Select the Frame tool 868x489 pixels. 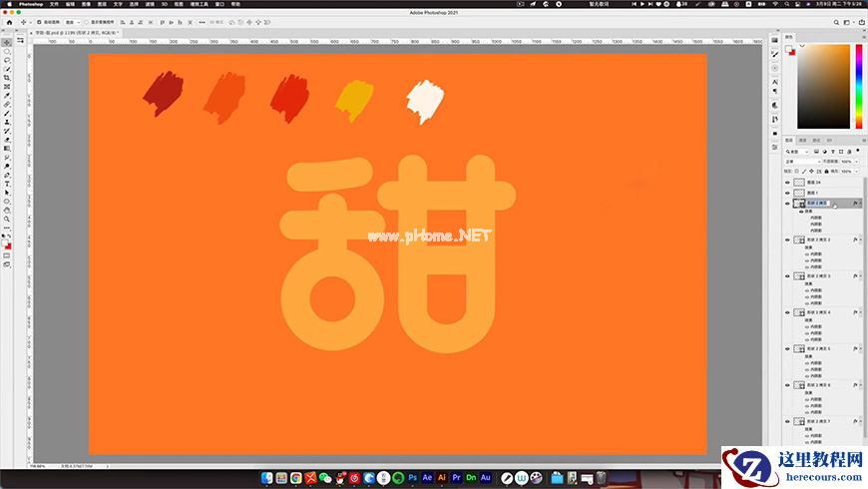pos(7,87)
